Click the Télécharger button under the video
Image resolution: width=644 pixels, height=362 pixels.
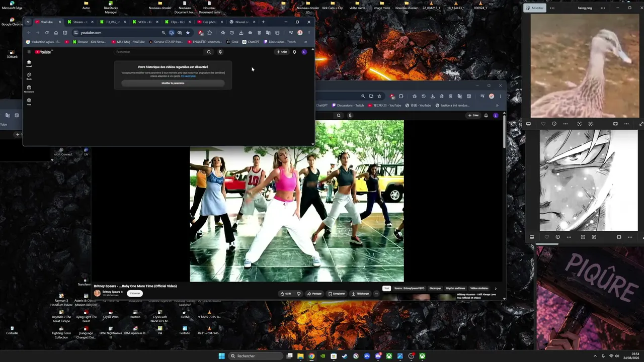360,294
